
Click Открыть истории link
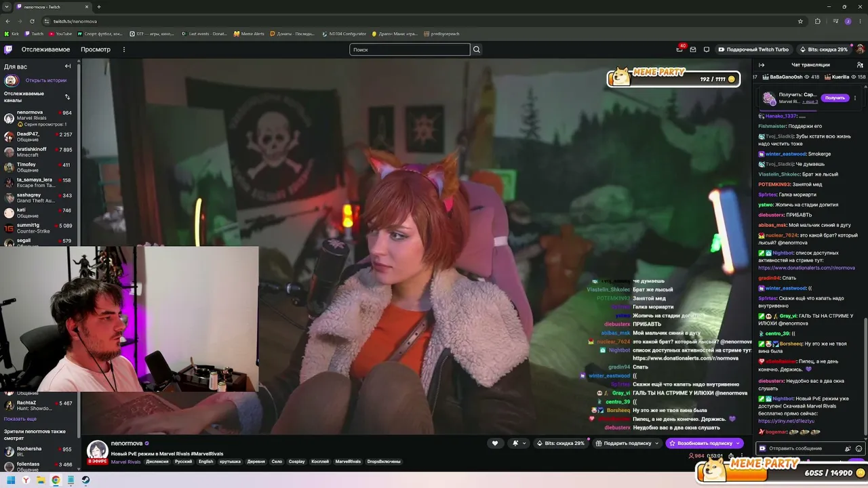46,81
